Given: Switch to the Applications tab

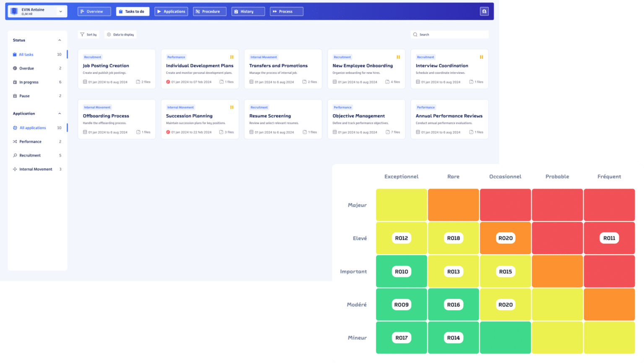Looking at the screenshot, I should click(x=171, y=11).
